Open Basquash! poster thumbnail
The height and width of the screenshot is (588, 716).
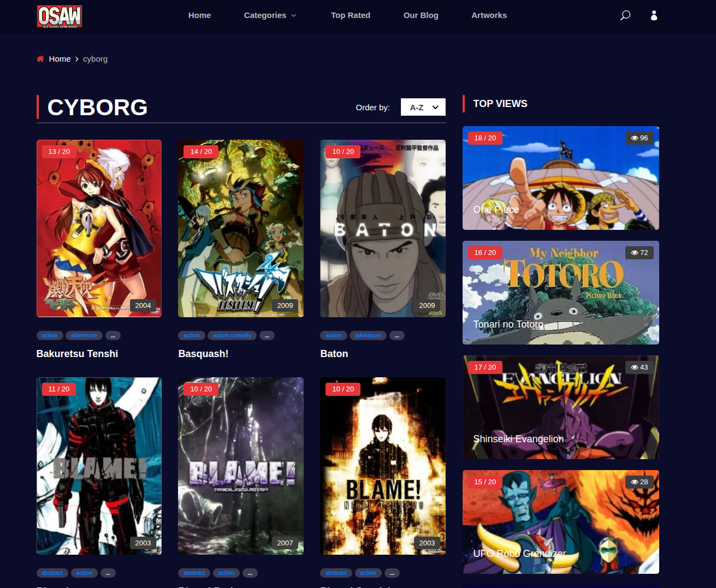pos(241,229)
